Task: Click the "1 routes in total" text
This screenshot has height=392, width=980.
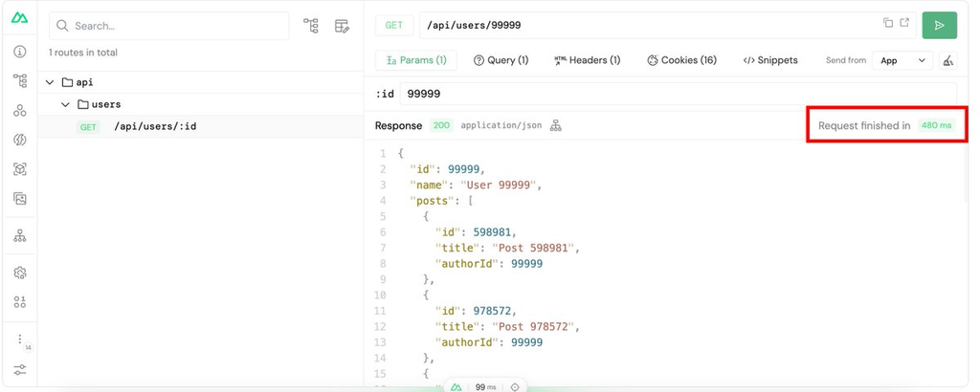Action: pos(83,53)
